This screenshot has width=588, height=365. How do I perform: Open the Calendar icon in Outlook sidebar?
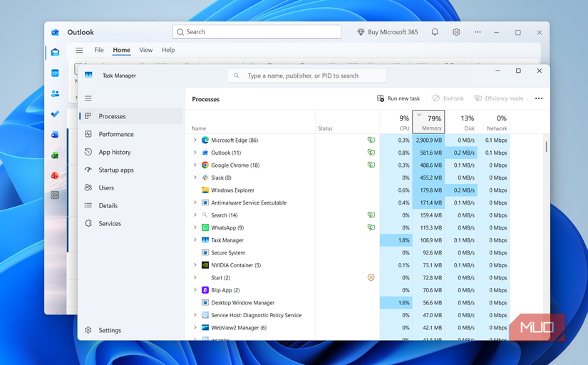[55, 73]
